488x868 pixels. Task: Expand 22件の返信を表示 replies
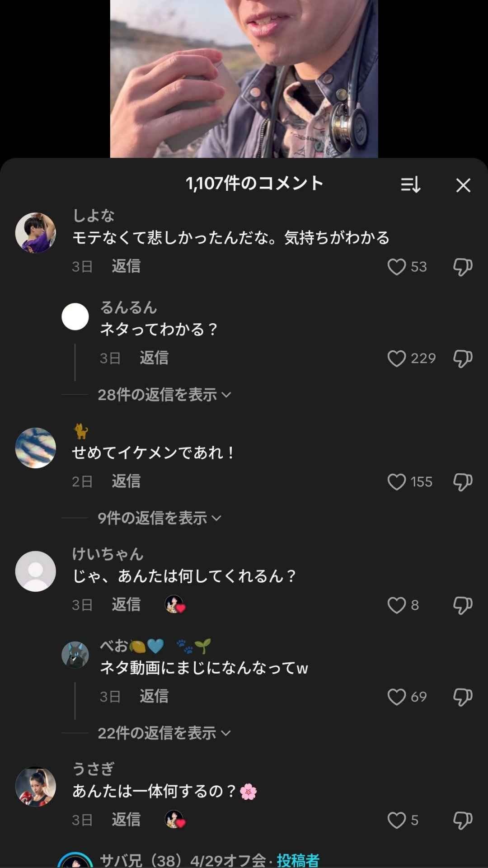164,733
